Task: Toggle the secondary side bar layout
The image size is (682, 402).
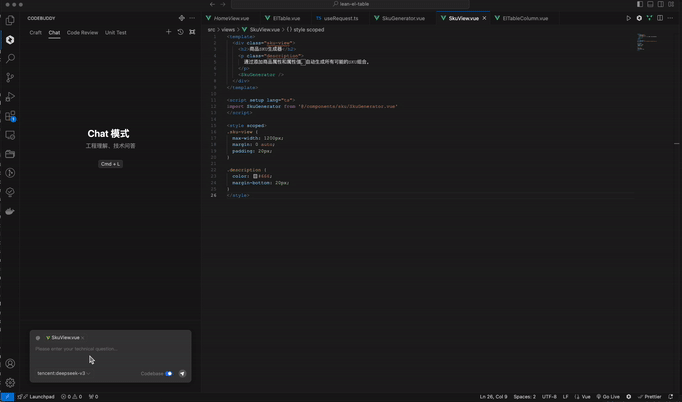Action: [661, 4]
